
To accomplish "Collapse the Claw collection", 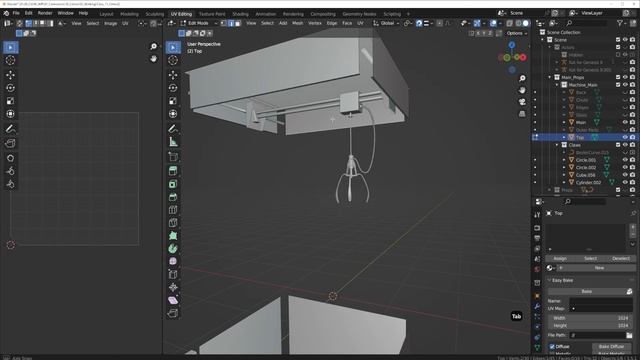I will 557,145.
